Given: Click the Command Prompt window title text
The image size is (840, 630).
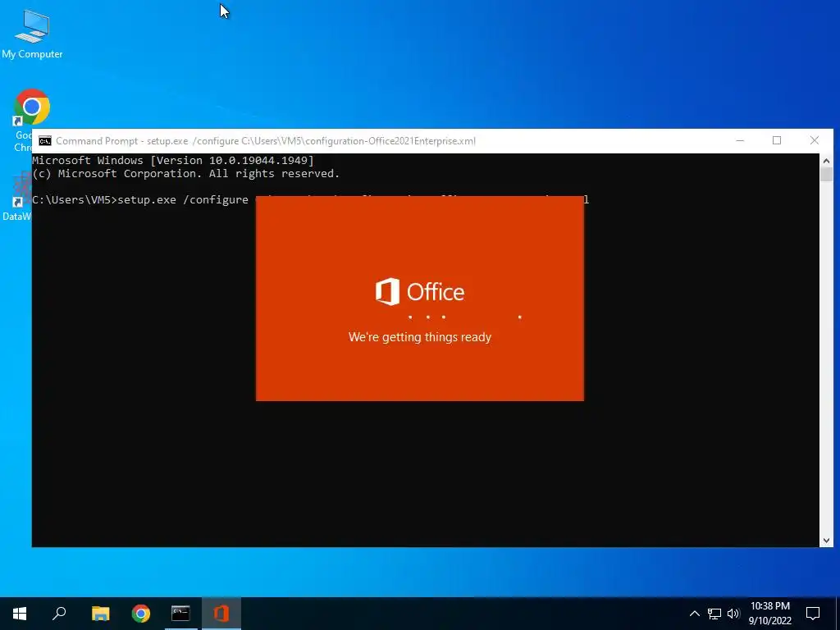Looking at the screenshot, I should pos(266,141).
